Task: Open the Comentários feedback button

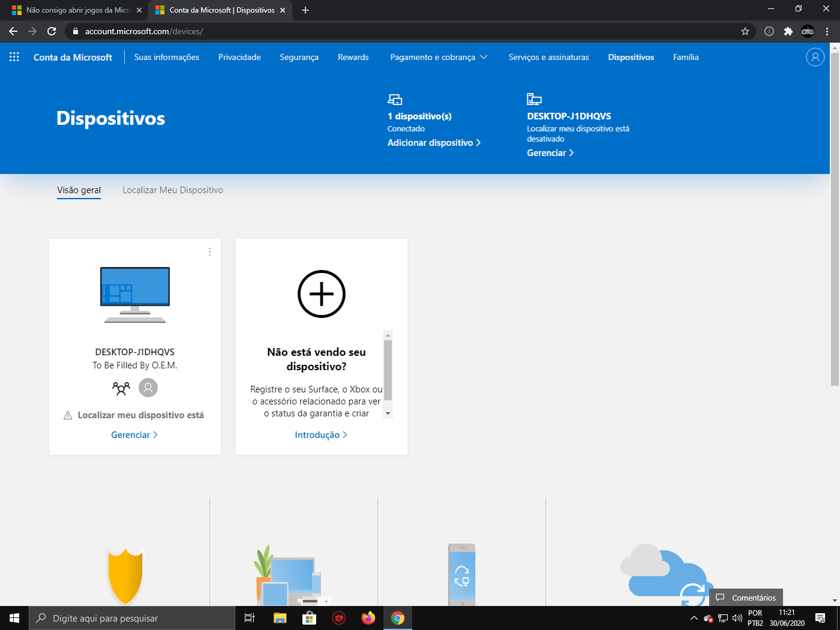Action: 746,598
